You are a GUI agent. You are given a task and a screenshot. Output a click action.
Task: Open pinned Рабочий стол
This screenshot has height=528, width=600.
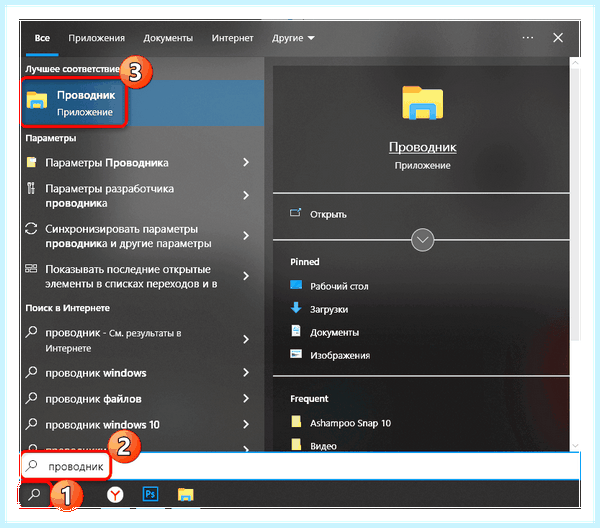click(x=339, y=286)
